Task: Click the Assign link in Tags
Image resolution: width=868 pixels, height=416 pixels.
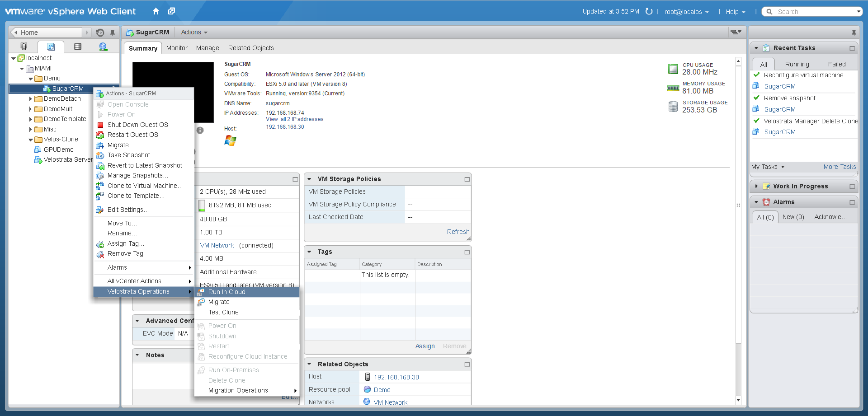Action: [x=427, y=346]
